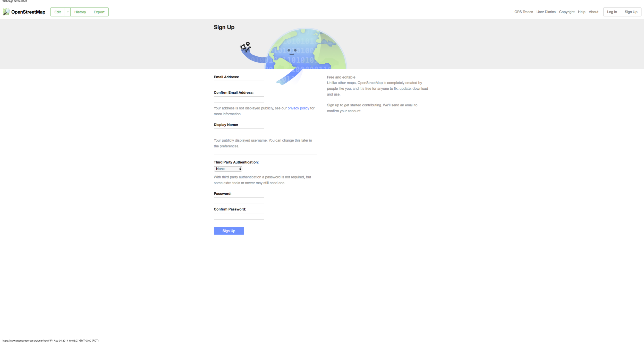644x342 pixels.
Task: Click the Edit button
Action: coord(58,12)
